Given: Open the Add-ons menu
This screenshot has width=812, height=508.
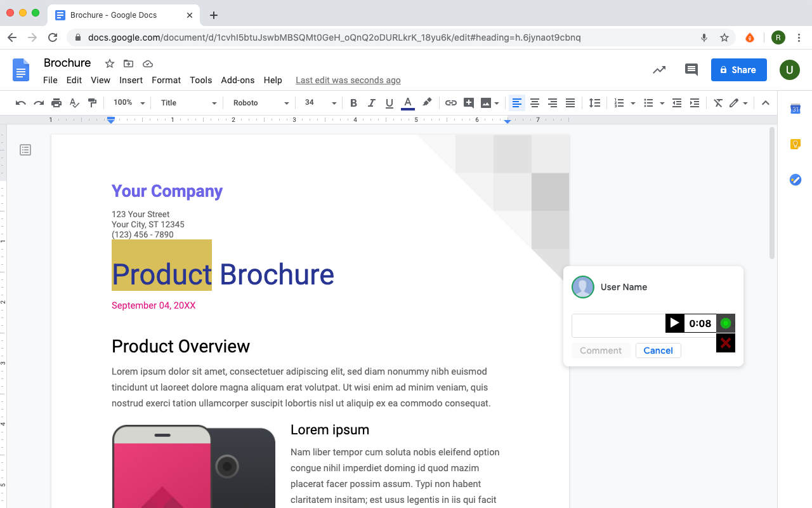Looking at the screenshot, I should click(x=238, y=80).
